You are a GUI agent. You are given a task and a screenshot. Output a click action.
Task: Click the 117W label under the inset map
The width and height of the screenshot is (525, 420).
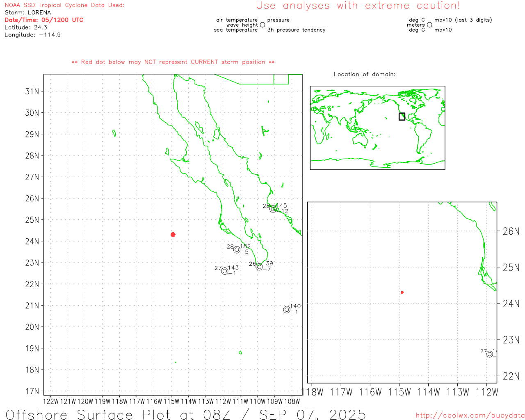(x=341, y=393)
